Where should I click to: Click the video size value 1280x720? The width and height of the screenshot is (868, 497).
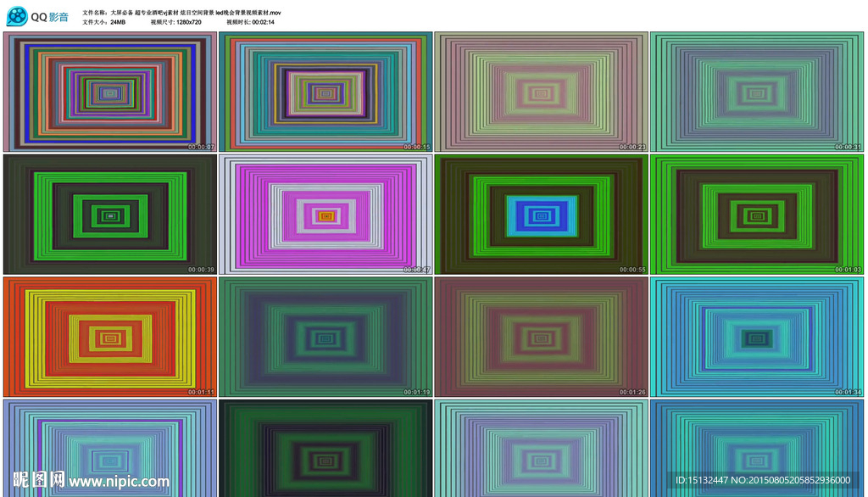pos(189,22)
